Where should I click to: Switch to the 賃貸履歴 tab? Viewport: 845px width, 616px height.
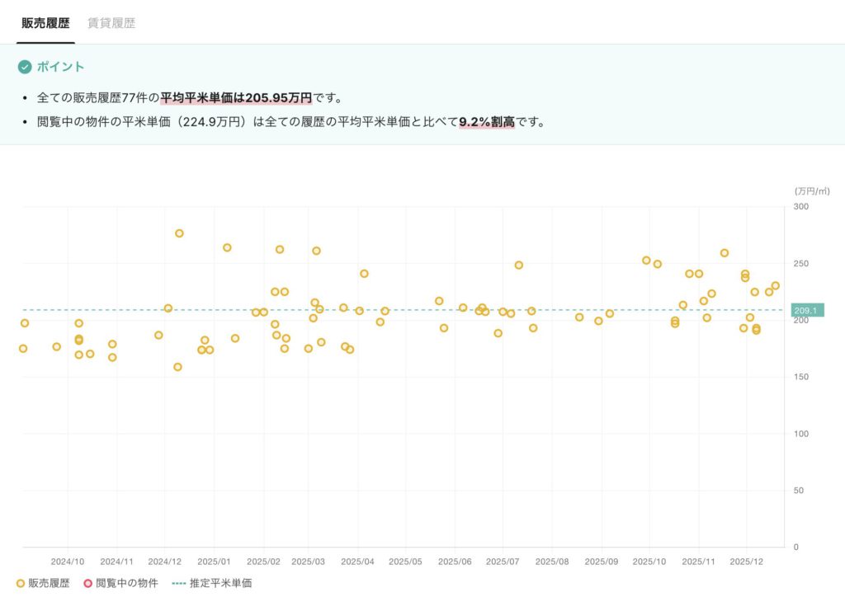111,23
